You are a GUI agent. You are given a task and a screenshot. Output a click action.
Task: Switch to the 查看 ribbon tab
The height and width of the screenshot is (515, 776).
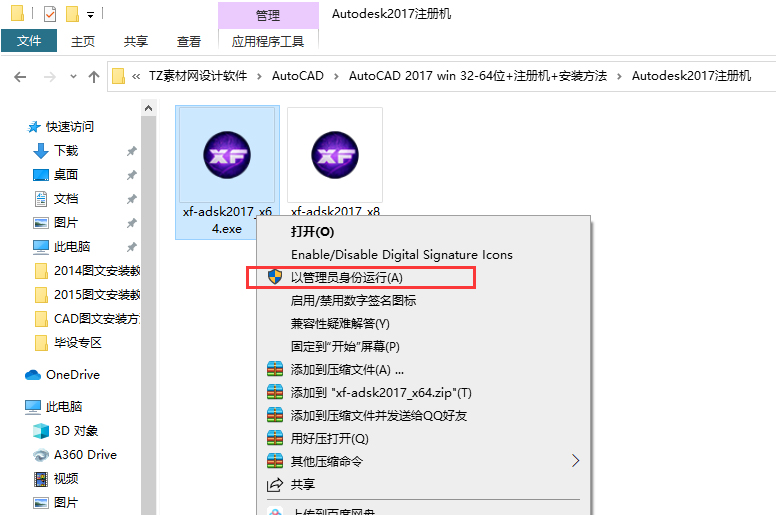[x=189, y=41]
